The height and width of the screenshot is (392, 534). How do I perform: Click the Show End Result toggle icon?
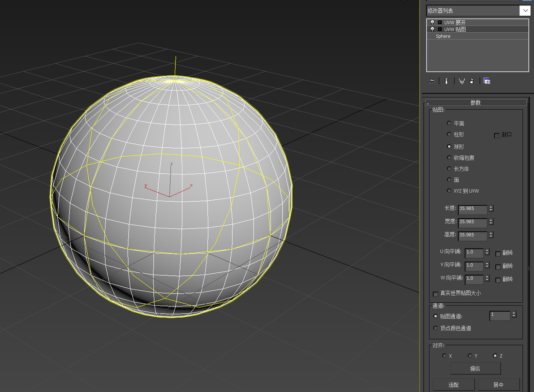446,81
